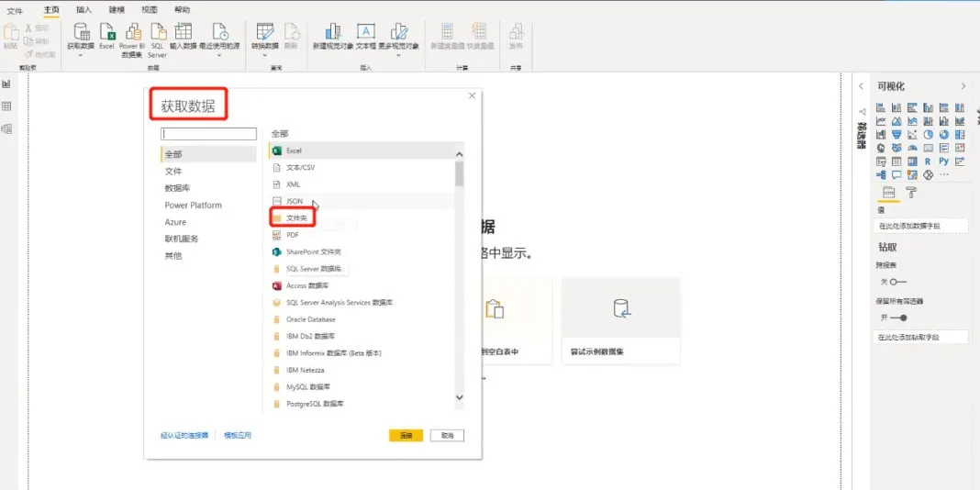The height and width of the screenshot is (490, 980).
Task: Insert a 文本框 (text box) from ribbon
Action: (366, 37)
